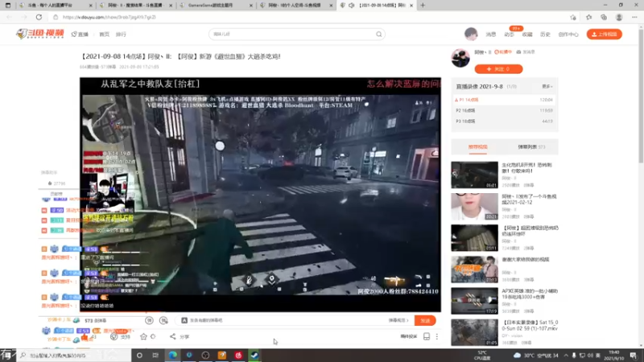This screenshot has width=644, height=362.
Task: Go to 首页 home in the header
Action: (x=105, y=35)
